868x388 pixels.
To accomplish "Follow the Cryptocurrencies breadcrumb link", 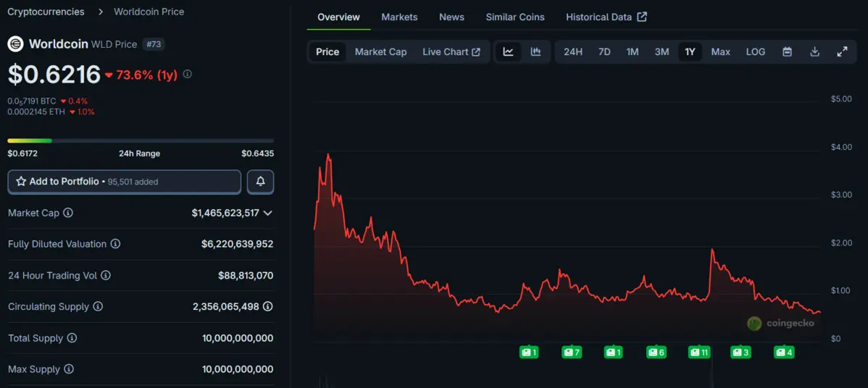I will click(x=46, y=12).
